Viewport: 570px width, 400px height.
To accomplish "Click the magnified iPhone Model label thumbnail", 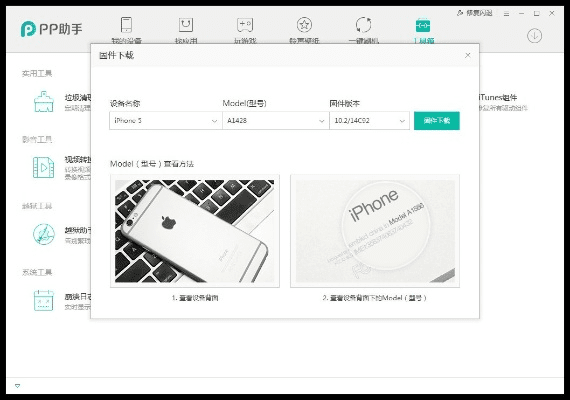I will (375, 231).
